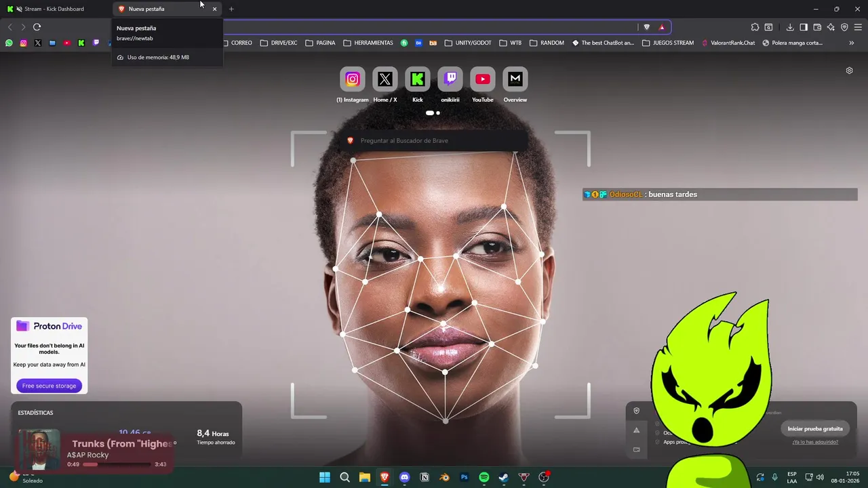Expand the UNITY/GODOT bookmark folder
Screen dimensions: 868x488
tap(468, 43)
